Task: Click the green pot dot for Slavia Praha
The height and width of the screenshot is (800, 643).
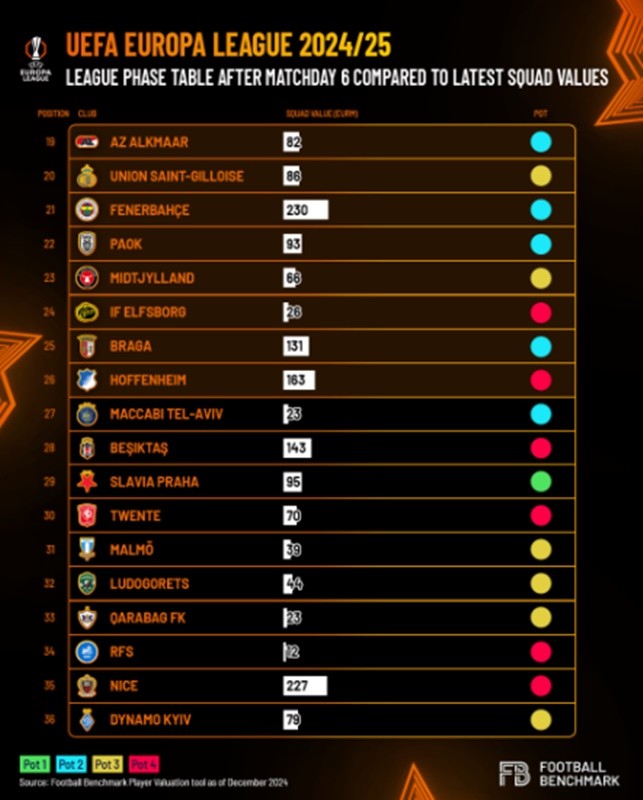Action: click(541, 482)
